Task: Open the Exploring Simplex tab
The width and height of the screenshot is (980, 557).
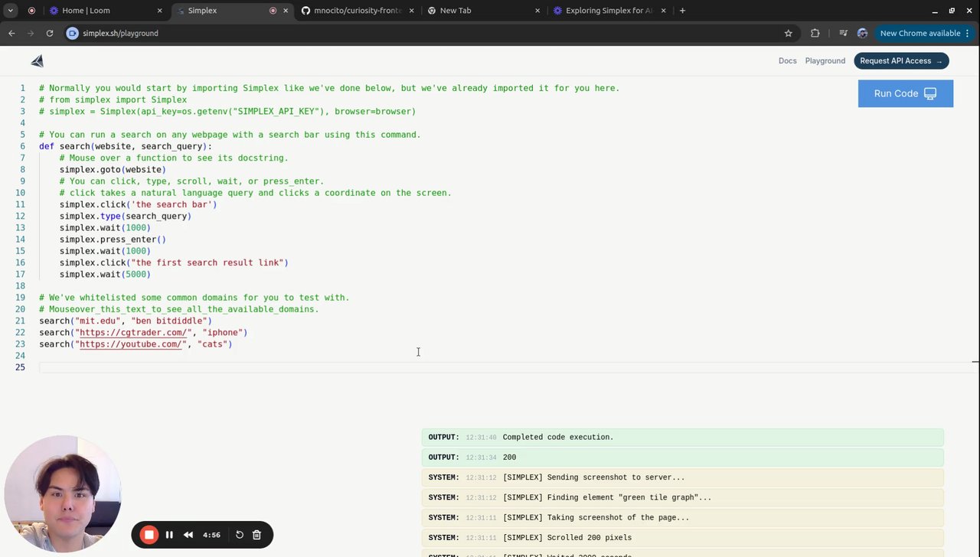Action: 609,11
